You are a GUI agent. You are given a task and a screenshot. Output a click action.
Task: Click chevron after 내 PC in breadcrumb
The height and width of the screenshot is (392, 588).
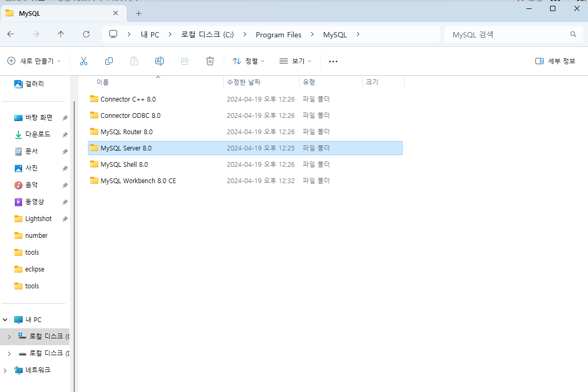tap(170, 35)
